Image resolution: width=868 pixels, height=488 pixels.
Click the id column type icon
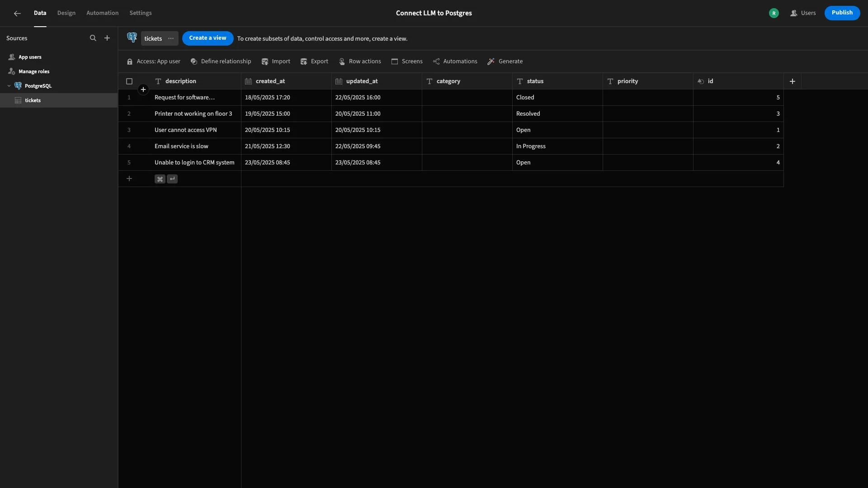701,81
